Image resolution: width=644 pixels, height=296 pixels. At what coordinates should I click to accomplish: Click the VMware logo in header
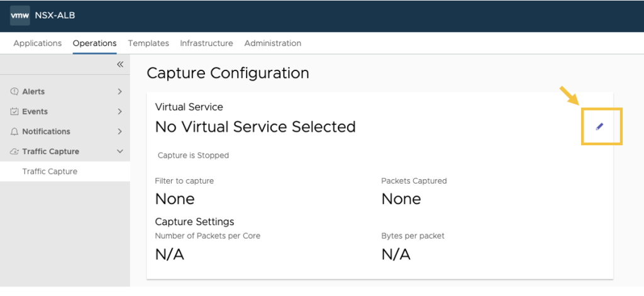pyautogui.click(x=19, y=16)
